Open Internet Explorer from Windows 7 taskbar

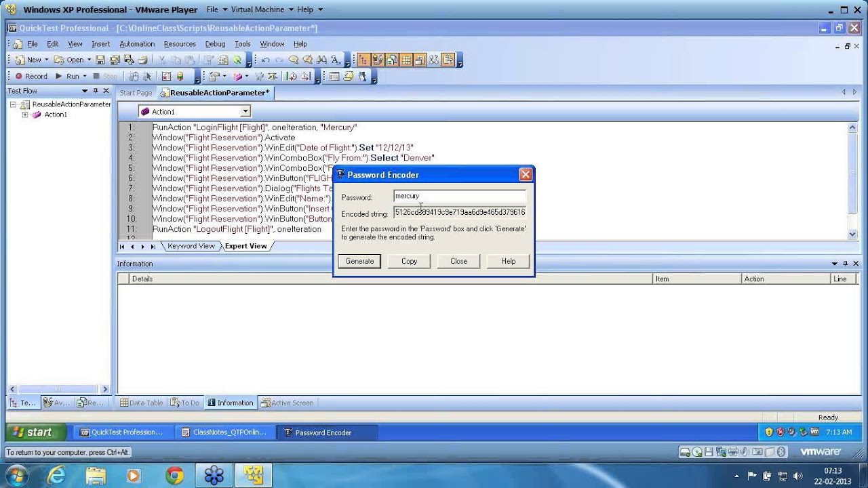pyautogui.click(x=57, y=476)
